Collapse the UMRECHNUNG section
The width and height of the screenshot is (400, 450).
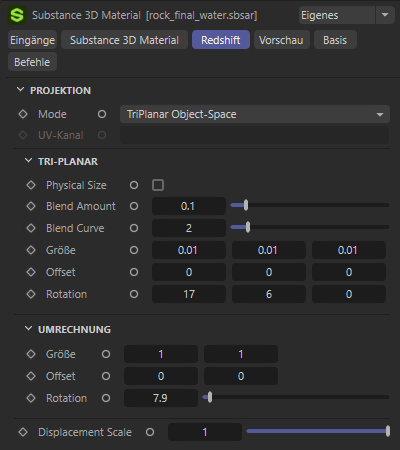tap(29, 329)
